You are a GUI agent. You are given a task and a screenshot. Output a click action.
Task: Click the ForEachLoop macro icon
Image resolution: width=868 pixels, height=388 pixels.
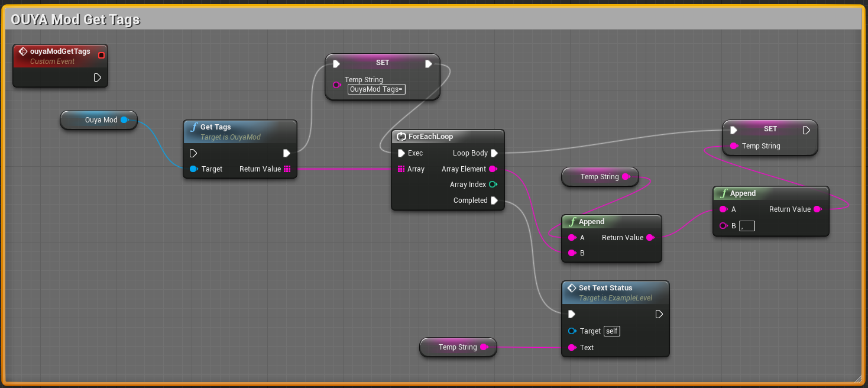click(x=401, y=137)
